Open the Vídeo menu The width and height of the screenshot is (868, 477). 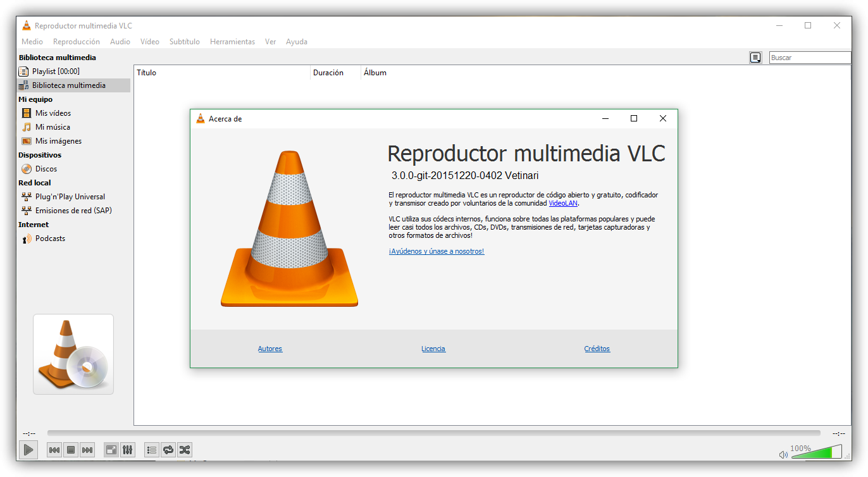click(150, 42)
